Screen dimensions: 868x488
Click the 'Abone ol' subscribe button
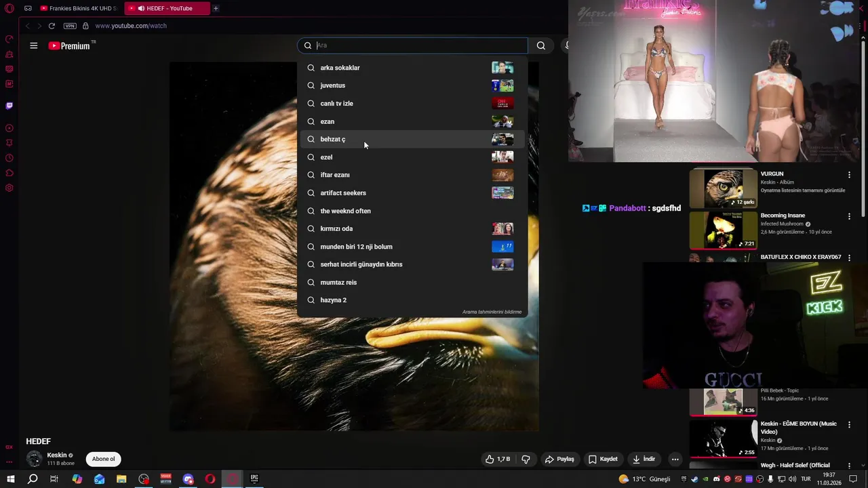coord(103,459)
